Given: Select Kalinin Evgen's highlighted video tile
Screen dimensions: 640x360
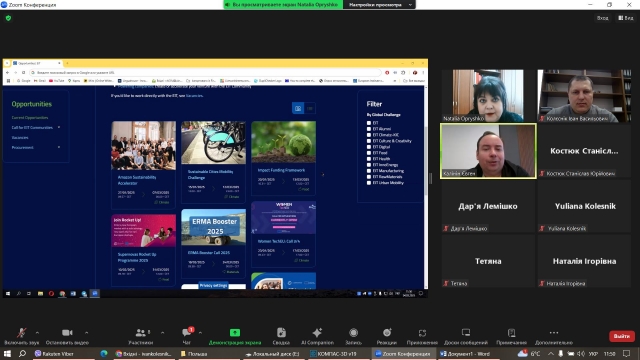Looking at the screenshot, I should click(488, 151).
